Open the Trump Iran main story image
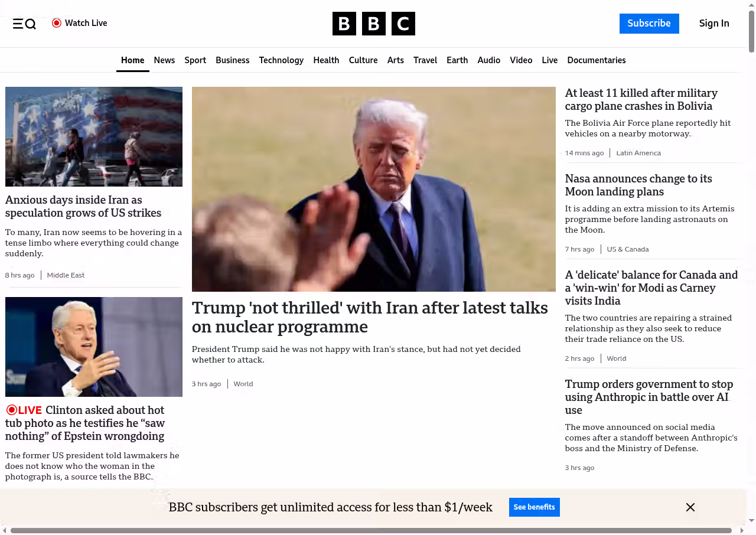756x535 pixels. click(x=373, y=189)
